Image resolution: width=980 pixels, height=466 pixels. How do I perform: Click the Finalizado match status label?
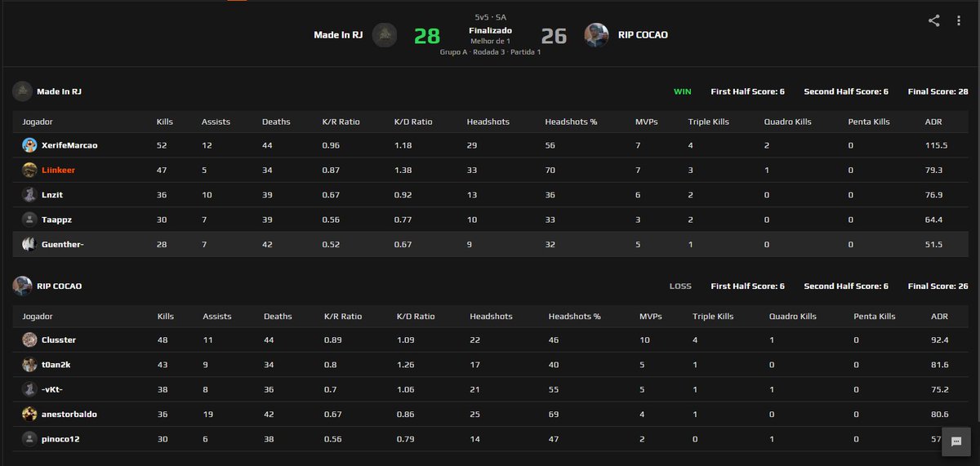(x=490, y=30)
